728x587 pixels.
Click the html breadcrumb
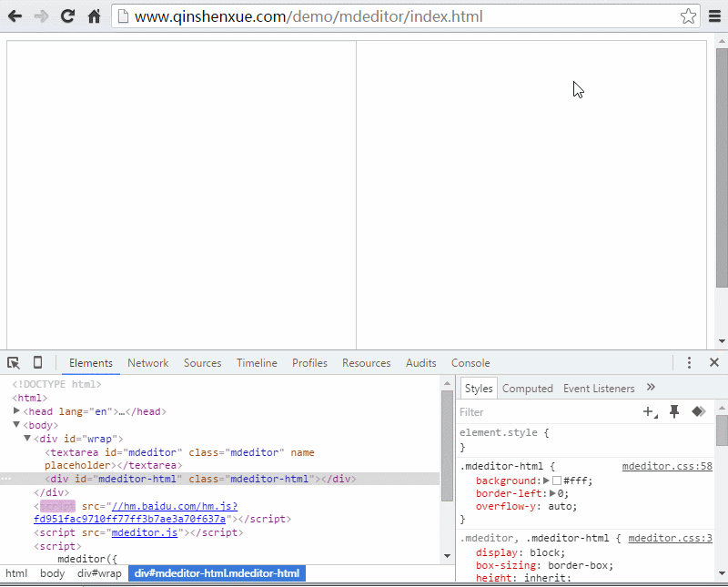[16, 573]
